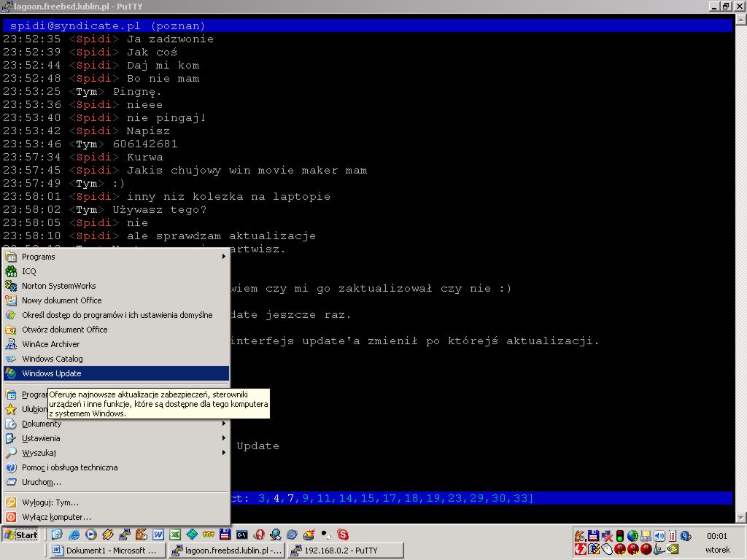Screen dimensions: 747x560
Task: Click the R with lightning tray icon
Action: click(x=594, y=548)
